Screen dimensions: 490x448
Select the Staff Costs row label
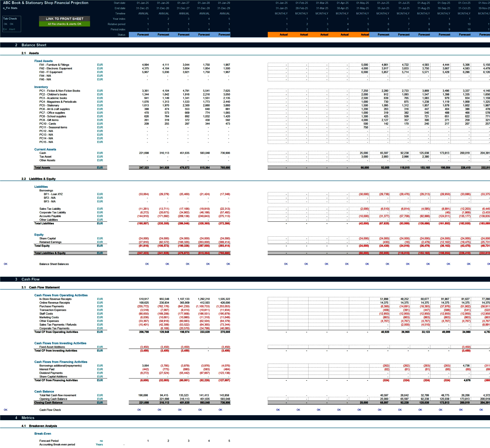(x=46, y=314)
